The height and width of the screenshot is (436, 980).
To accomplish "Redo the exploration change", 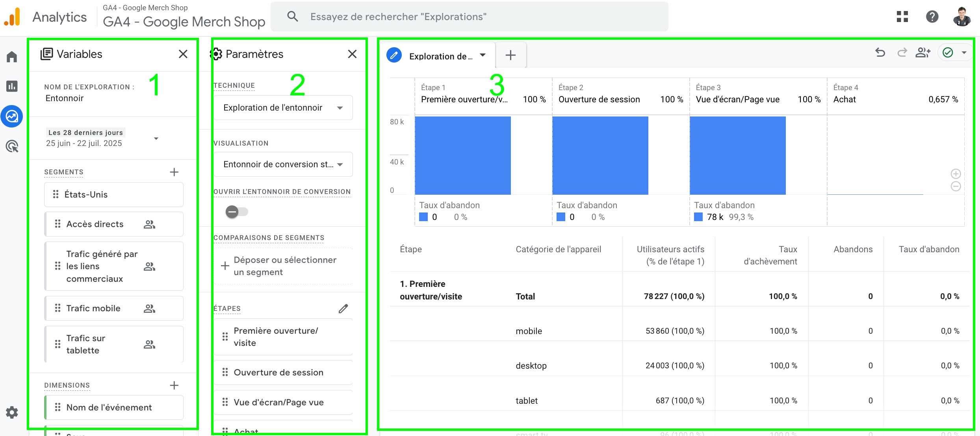I will 902,53.
